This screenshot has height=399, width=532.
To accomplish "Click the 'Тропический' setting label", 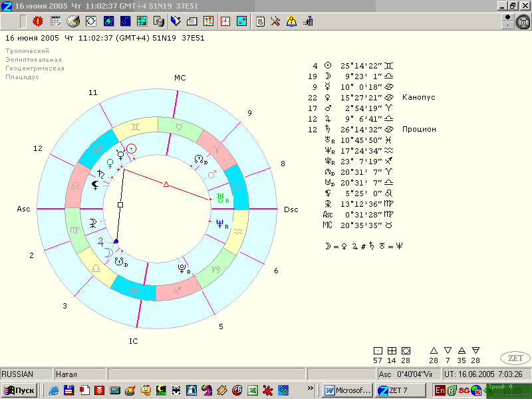I will tap(27, 51).
